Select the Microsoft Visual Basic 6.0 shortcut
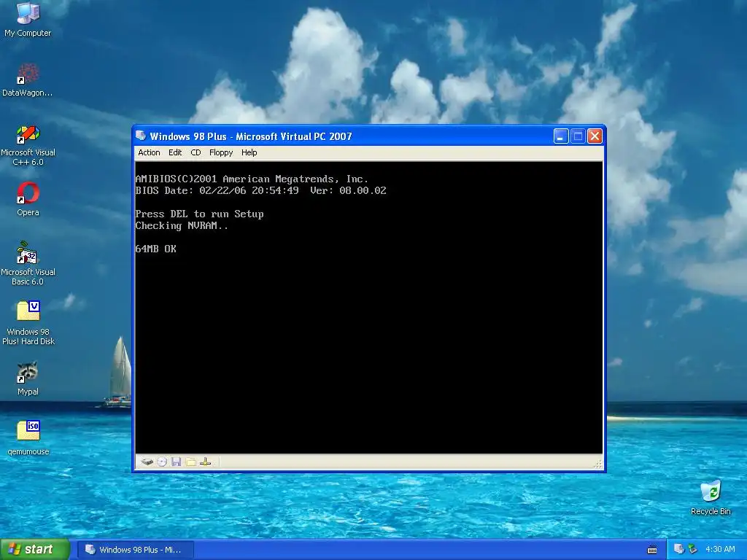Screen dimensions: 747x560 [28, 264]
